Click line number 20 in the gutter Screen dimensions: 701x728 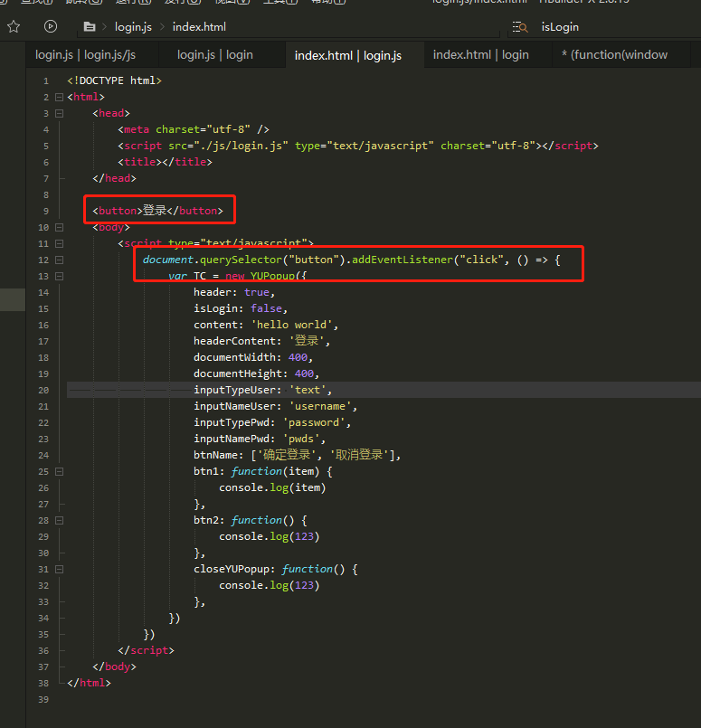pyautogui.click(x=43, y=391)
